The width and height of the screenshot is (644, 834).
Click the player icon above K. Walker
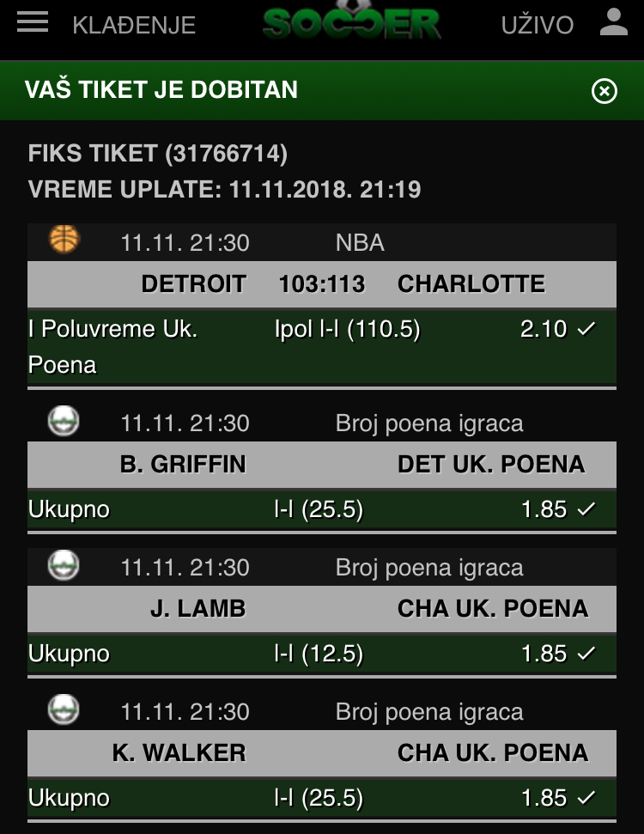point(64,709)
